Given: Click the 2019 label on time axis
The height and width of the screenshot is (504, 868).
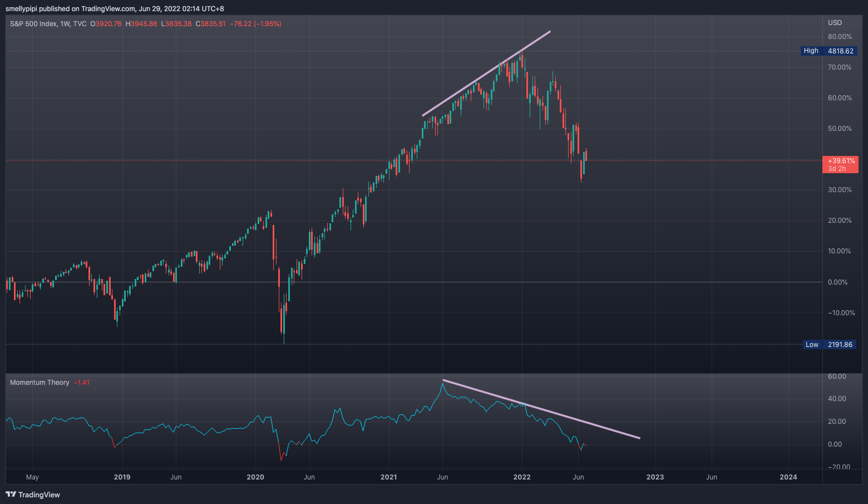Looking at the screenshot, I should 122,477.
